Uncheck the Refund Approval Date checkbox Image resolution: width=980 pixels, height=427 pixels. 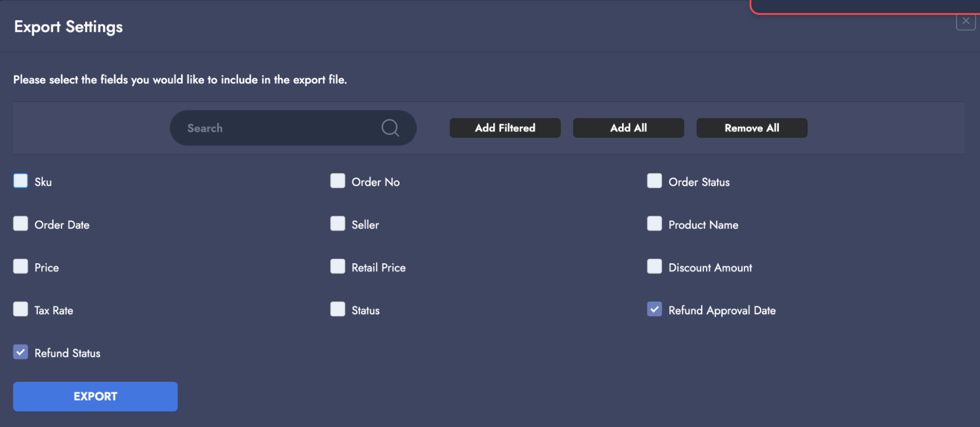pyautogui.click(x=654, y=309)
